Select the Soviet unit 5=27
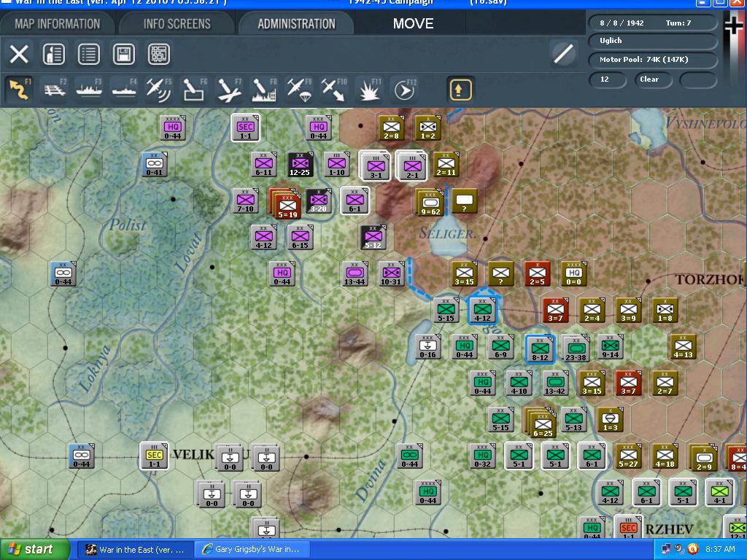The width and height of the screenshot is (747, 560). coord(628,456)
